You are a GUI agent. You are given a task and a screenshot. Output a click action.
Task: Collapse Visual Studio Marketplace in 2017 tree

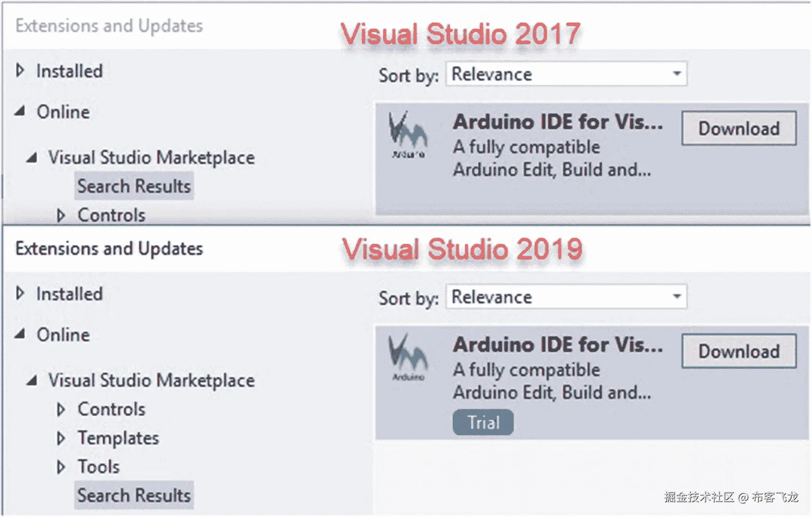tap(32, 157)
